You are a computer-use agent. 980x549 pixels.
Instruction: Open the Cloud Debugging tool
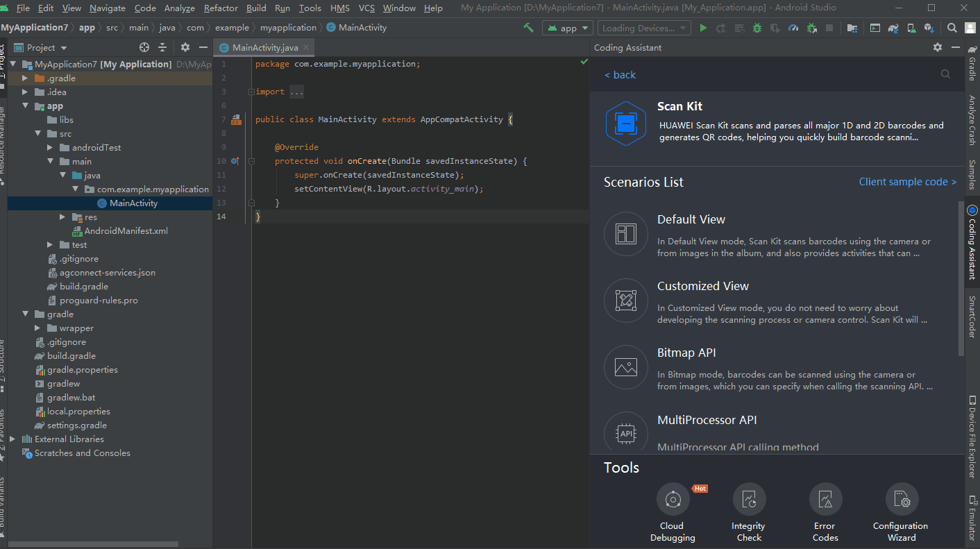(673, 512)
